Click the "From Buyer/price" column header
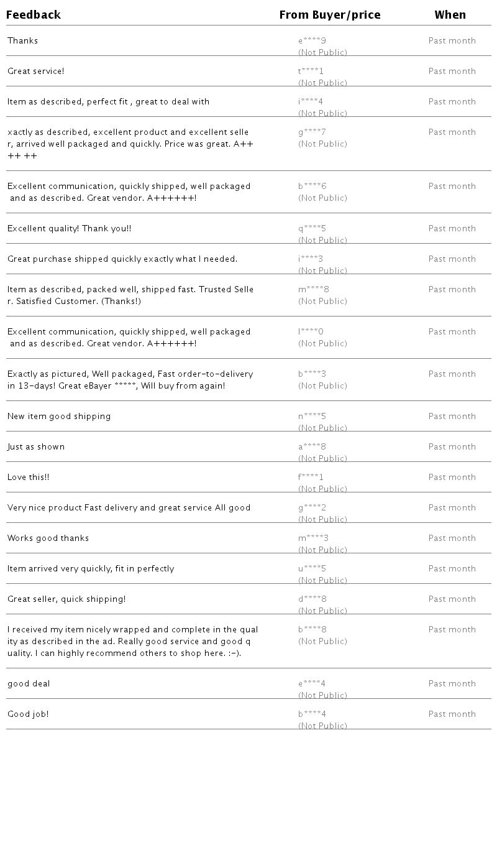This screenshot has height=868, width=497. 330,15
